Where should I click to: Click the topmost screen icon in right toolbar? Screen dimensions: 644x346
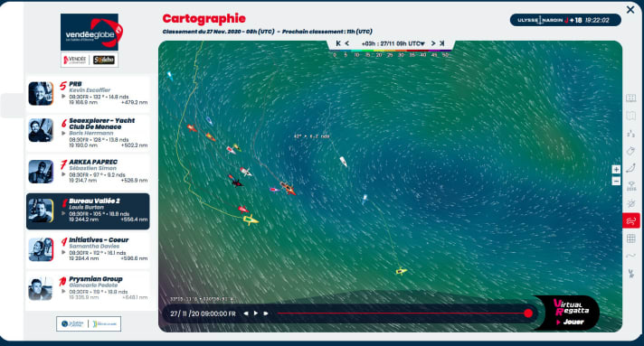click(x=631, y=98)
